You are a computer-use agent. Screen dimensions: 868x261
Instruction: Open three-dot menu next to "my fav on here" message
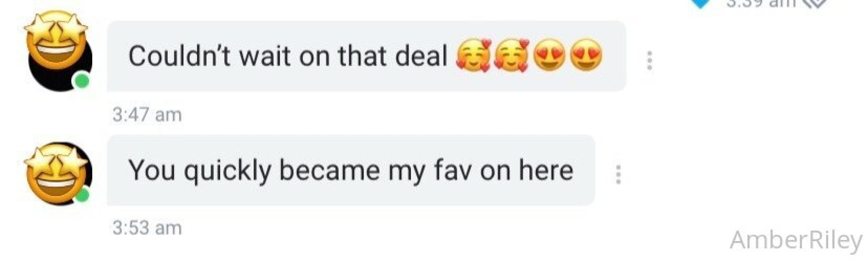click(618, 175)
